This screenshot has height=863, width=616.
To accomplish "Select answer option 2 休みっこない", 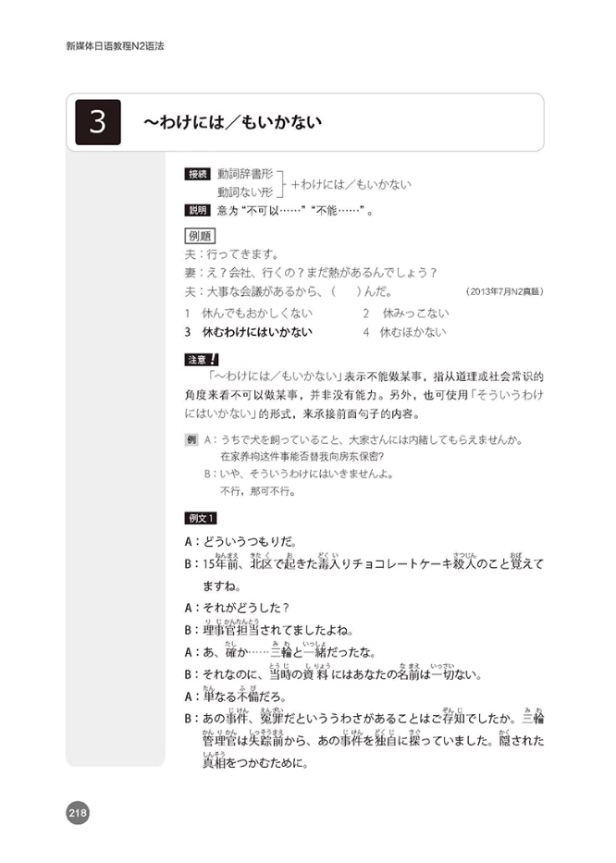I will click(x=406, y=314).
